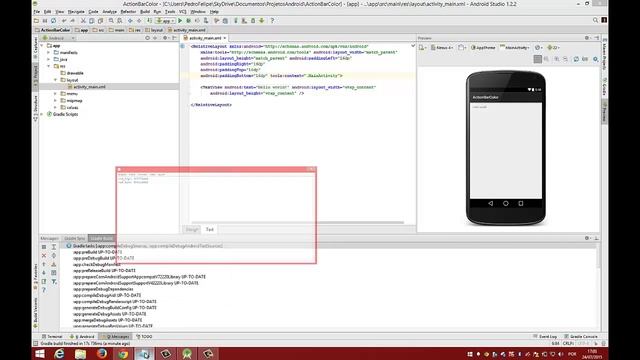
Task: Click the AppTheme button in Preview
Action: point(483,48)
